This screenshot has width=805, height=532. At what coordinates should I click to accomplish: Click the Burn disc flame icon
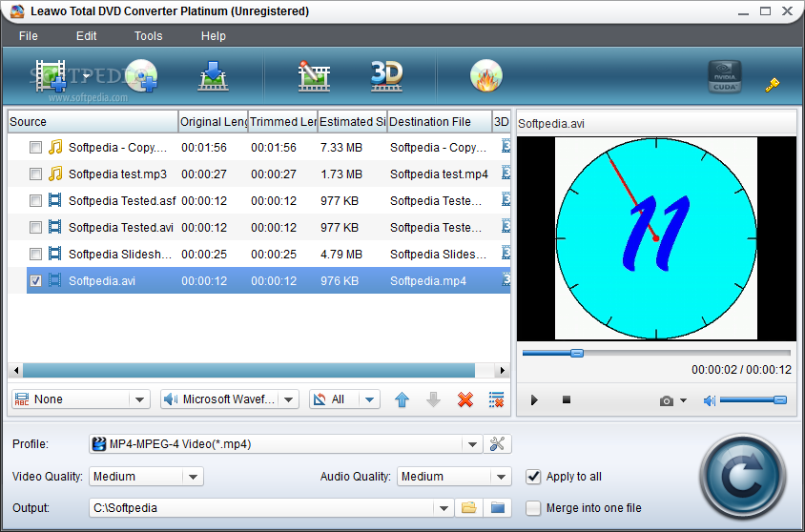486,76
